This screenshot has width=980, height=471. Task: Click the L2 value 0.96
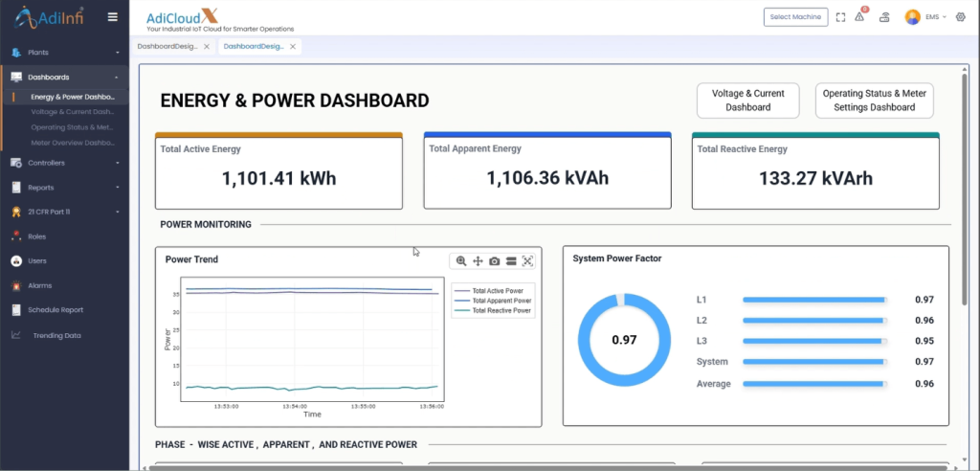point(924,321)
